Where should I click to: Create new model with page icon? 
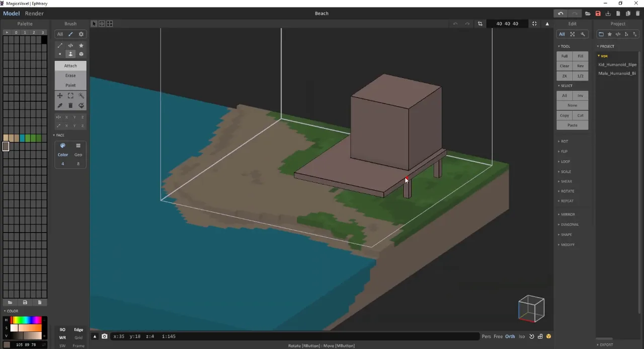click(618, 14)
